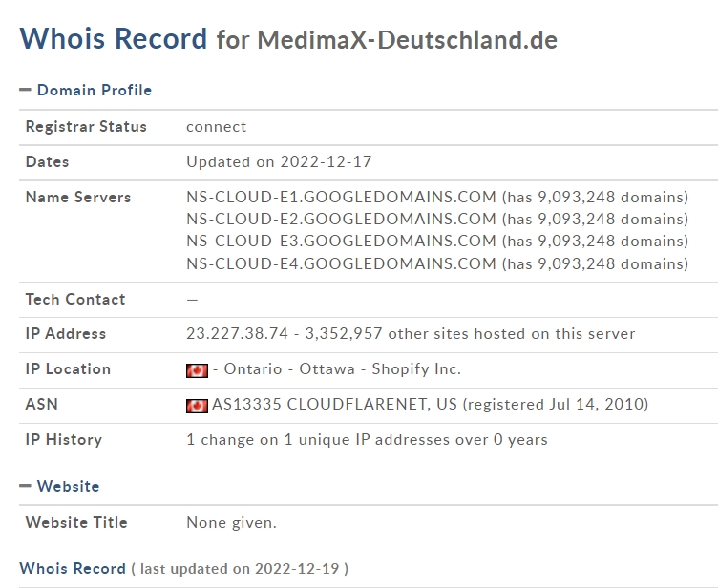Image resolution: width=718 pixels, height=588 pixels.
Task: Click IP address 23.227.38.74
Action: coord(237,333)
